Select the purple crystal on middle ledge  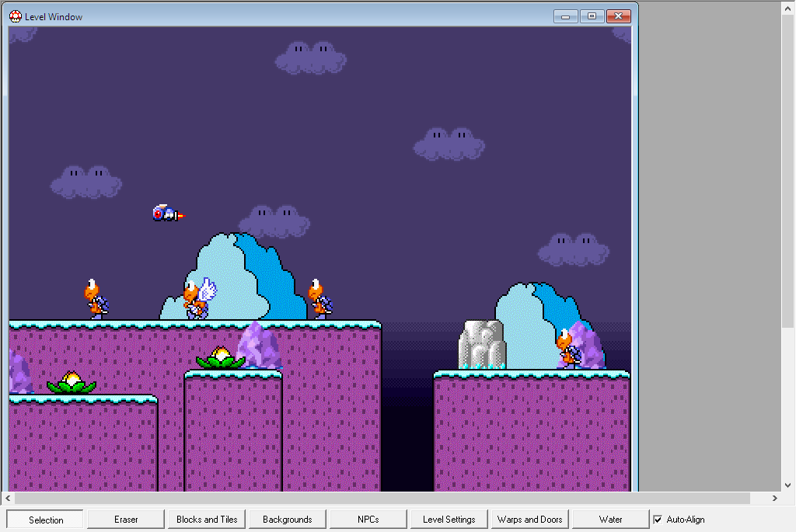pyautogui.click(x=259, y=345)
